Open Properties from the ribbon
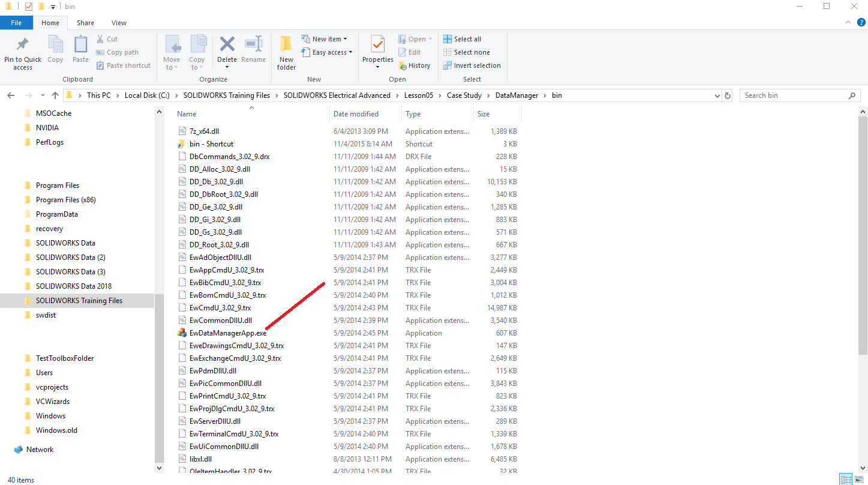This screenshot has height=485, width=868. coord(377,51)
